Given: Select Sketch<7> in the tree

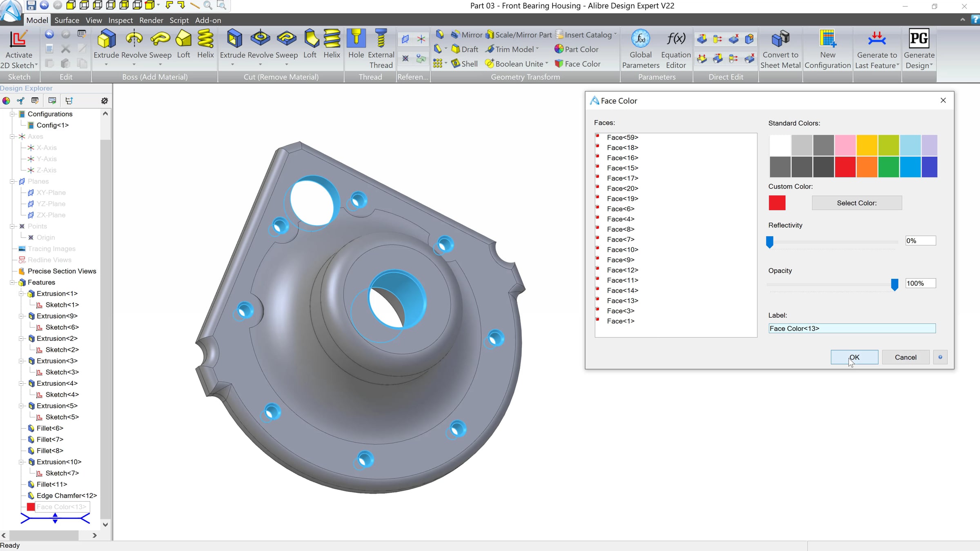Looking at the screenshot, I should point(62,473).
